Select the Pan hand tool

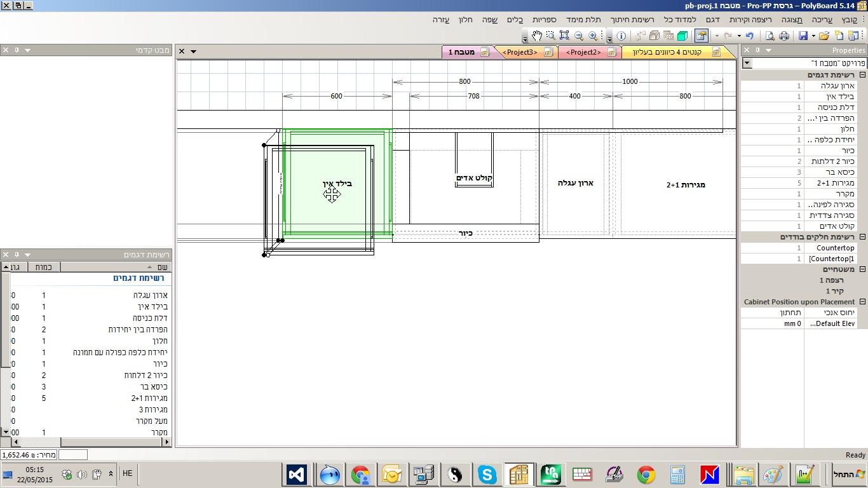coord(537,36)
